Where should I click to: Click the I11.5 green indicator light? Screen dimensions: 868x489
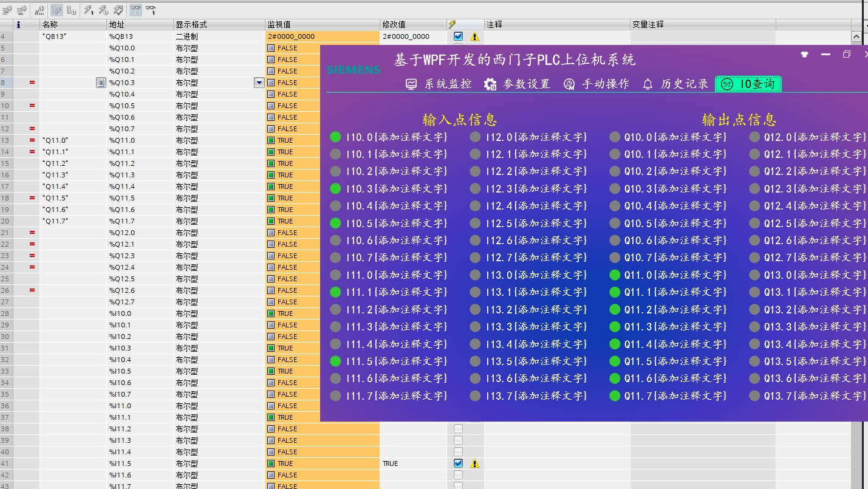[x=335, y=361]
